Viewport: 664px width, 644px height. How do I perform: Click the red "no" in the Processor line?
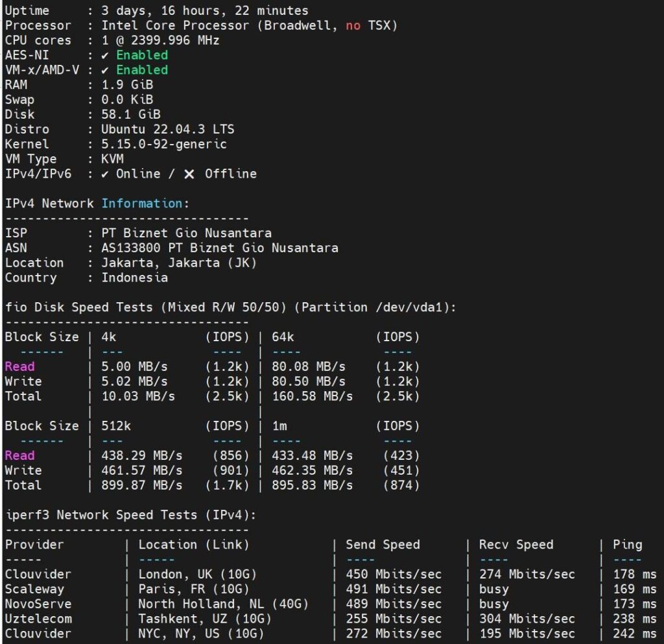tap(353, 25)
